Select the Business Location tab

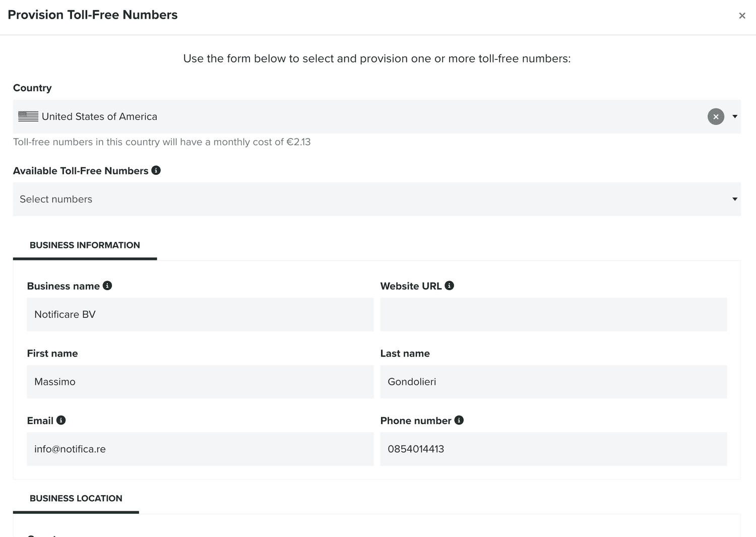click(76, 499)
